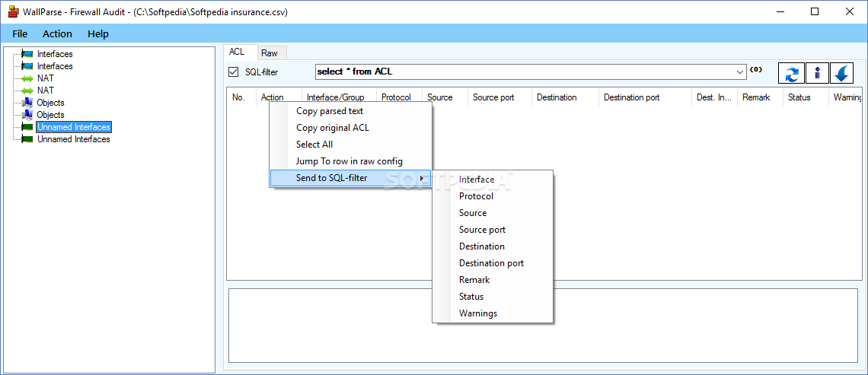
Task: Click the blue refresh arrows button
Action: click(x=792, y=73)
